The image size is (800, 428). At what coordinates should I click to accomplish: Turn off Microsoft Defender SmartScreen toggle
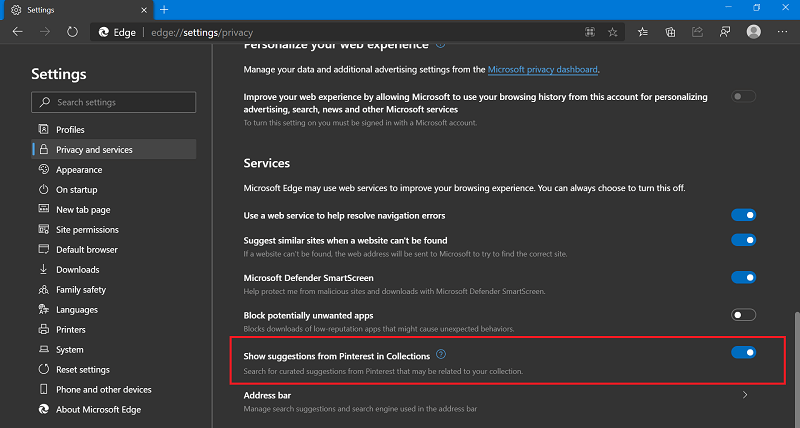pyautogui.click(x=743, y=277)
